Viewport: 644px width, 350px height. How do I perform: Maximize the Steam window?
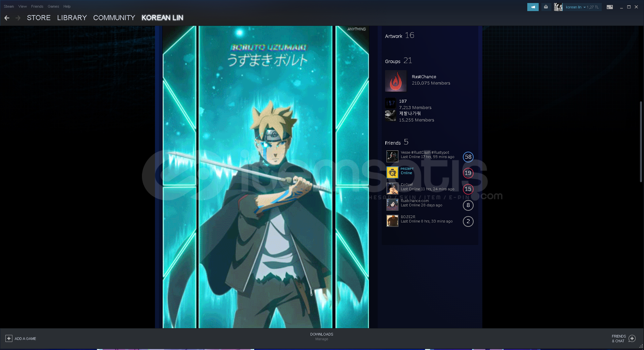click(629, 7)
